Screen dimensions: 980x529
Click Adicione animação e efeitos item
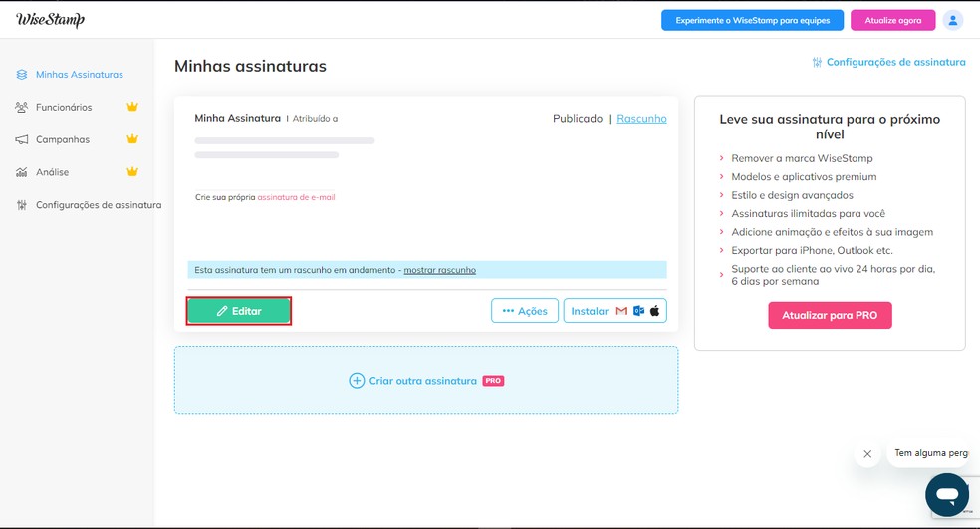(x=832, y=232)
